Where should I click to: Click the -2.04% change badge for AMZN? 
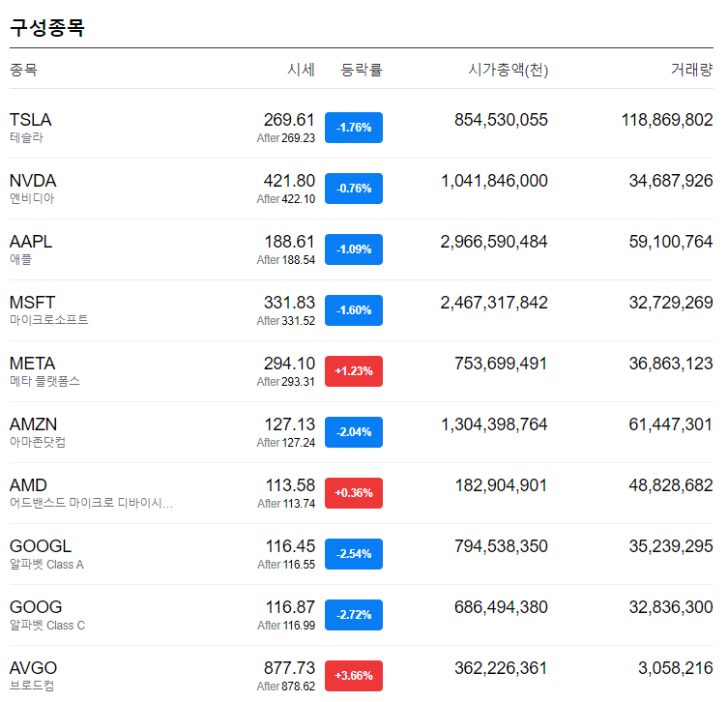point(354,432)
